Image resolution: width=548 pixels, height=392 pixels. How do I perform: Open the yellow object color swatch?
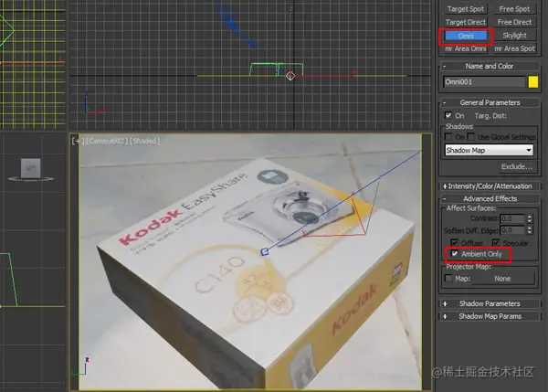[533, 82]
